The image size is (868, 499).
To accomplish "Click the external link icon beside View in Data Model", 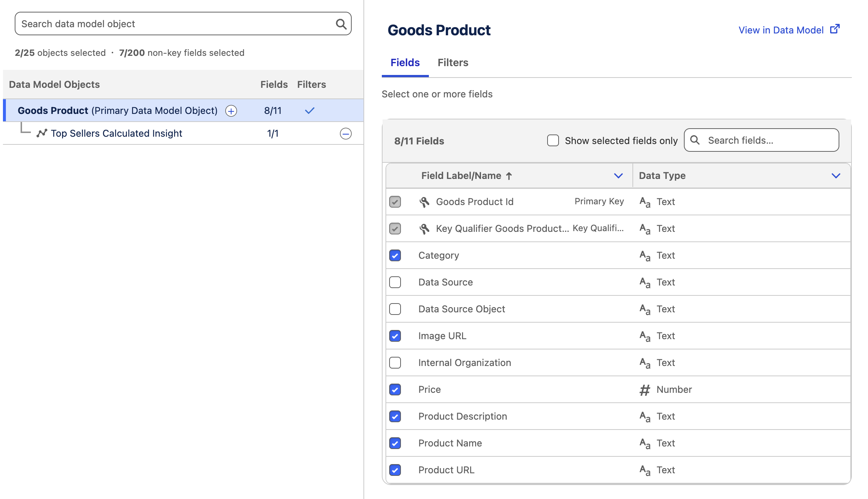I will (x=835, y=28).
